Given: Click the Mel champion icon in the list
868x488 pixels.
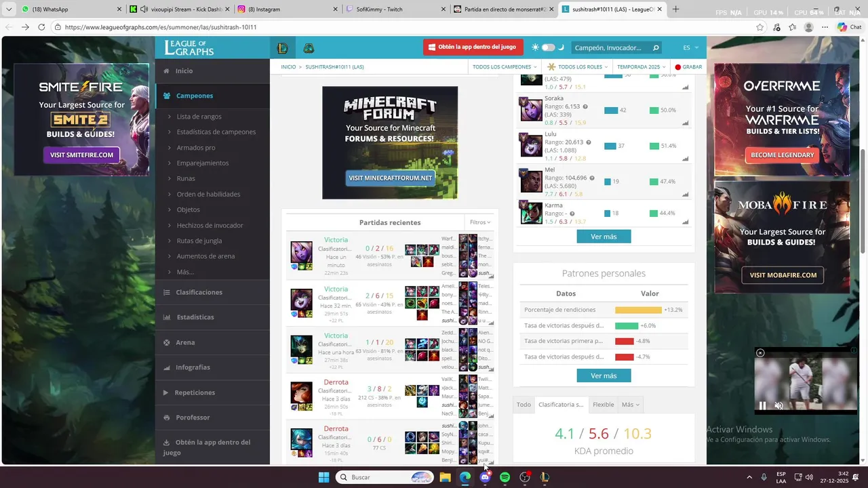Looking at the screenshot, I should point(532,181).
